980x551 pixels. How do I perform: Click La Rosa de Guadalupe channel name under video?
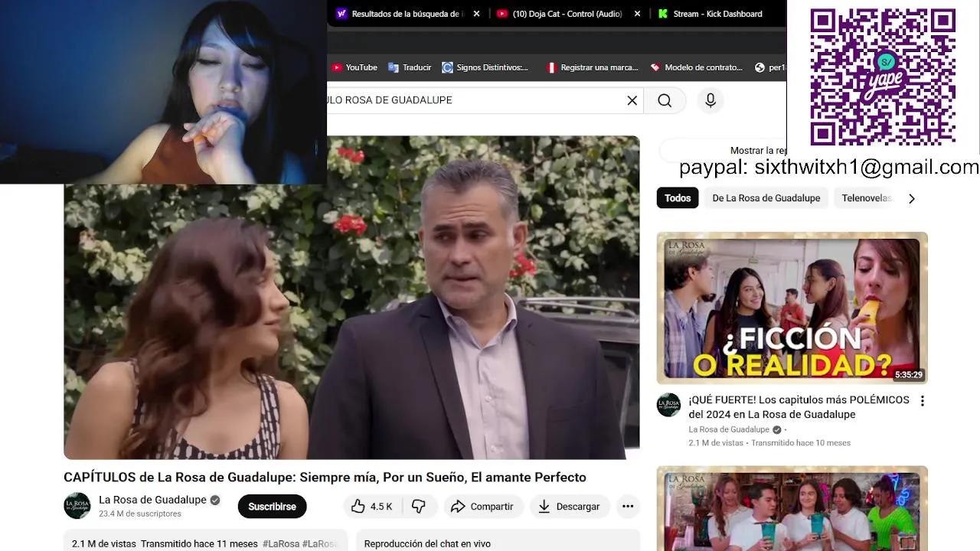(x=152, y=500)
